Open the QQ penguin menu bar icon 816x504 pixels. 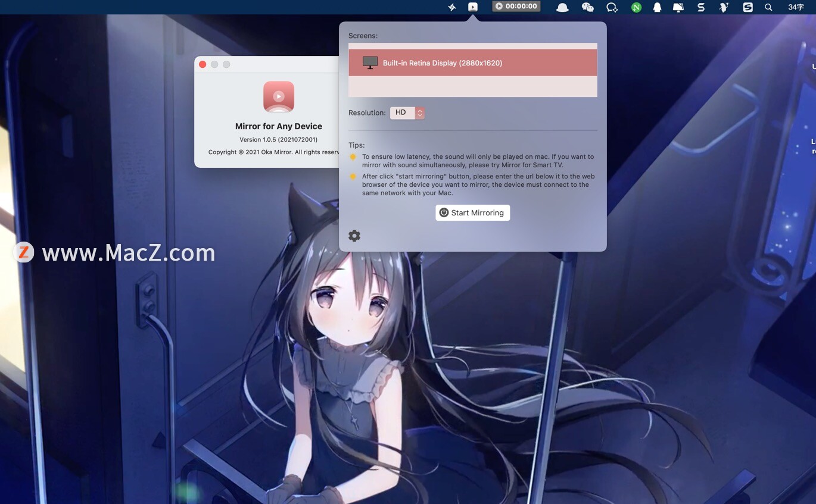[x=658, y=7]
